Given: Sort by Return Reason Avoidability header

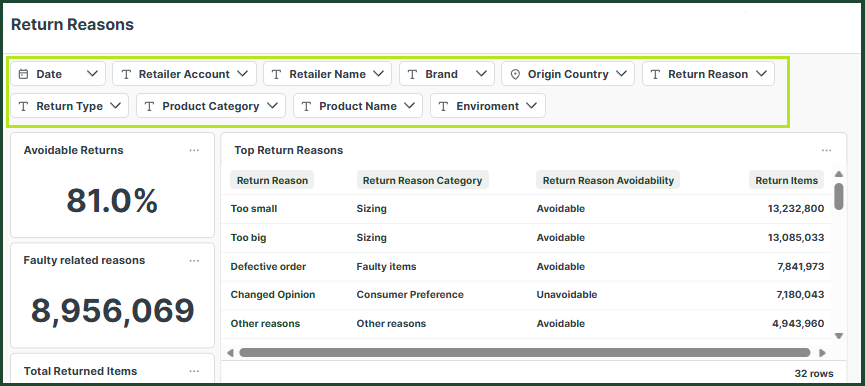Looking at the screenshot, I should 608,180.
